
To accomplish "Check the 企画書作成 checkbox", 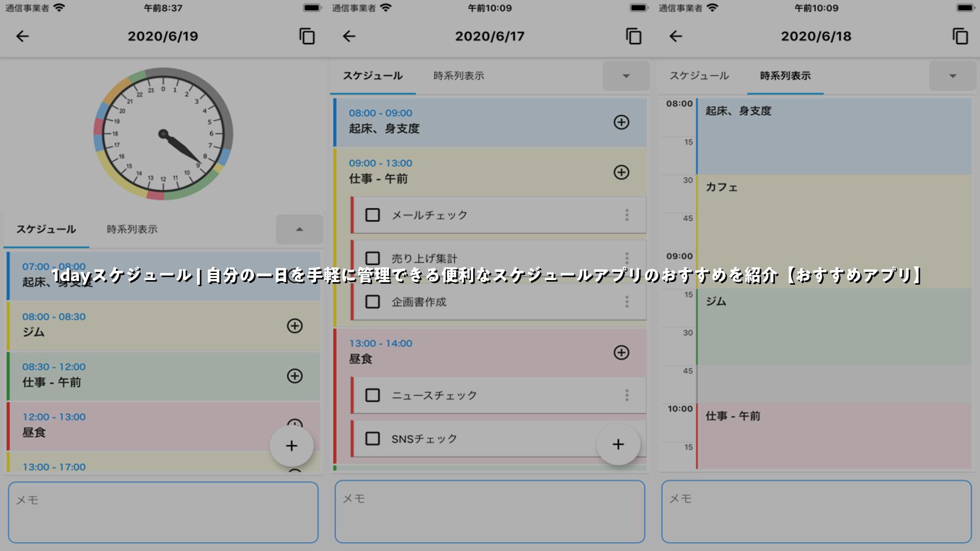I will coord(373,302).
